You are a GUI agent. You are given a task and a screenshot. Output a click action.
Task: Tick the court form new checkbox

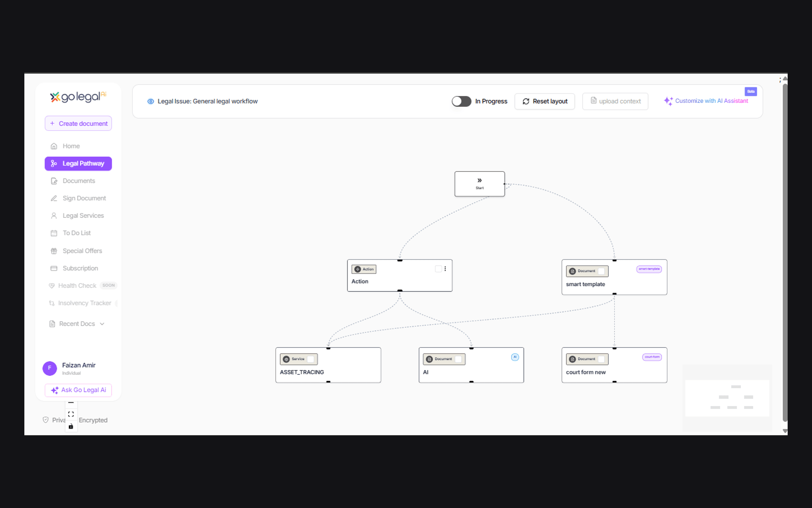601,359
